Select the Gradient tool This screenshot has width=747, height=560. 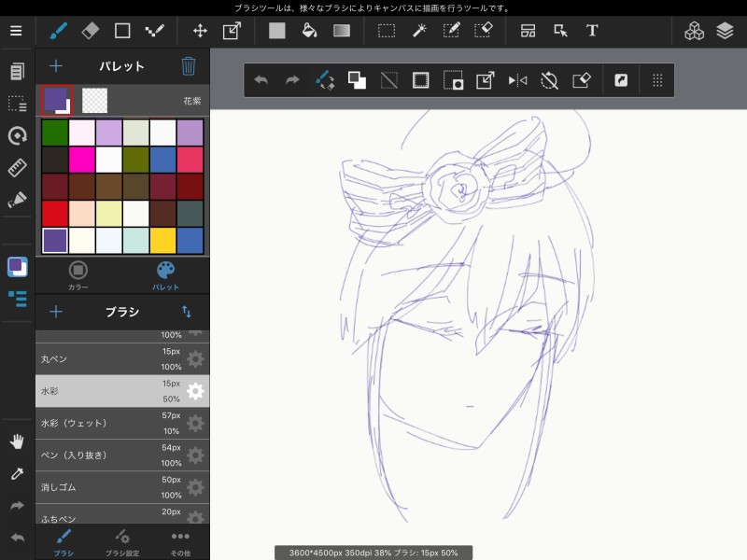coord(342,30)
